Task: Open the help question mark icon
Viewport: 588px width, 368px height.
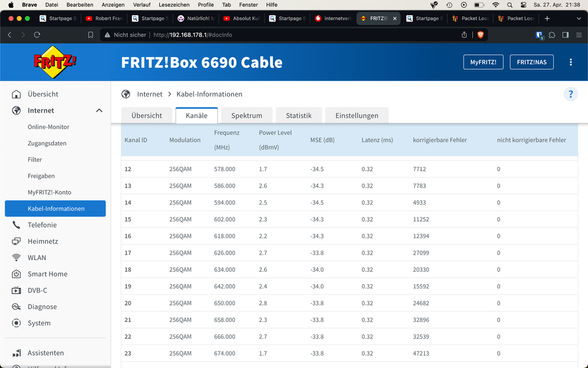Action: (x=570, y=94)
